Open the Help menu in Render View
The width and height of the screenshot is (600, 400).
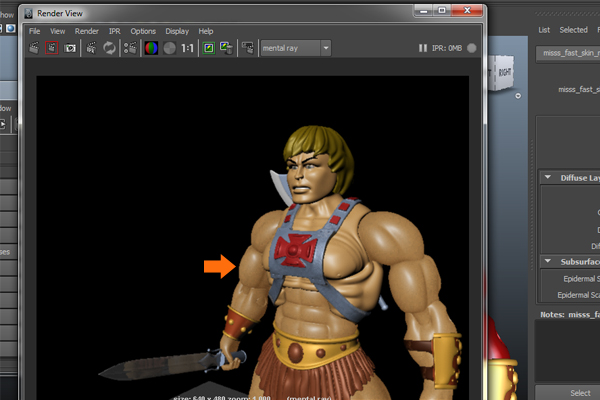point(205,31)
